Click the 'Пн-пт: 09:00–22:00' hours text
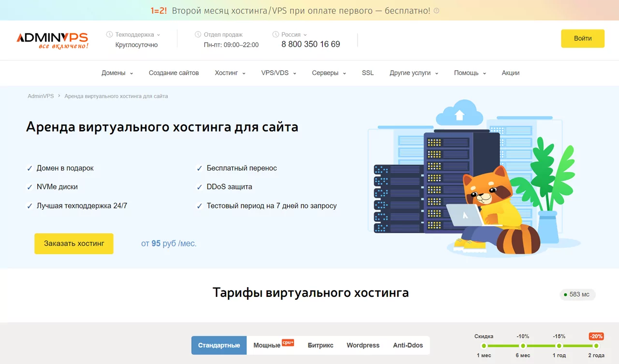The width and height of the screenshot is (619, 364). tap(231, 45)
